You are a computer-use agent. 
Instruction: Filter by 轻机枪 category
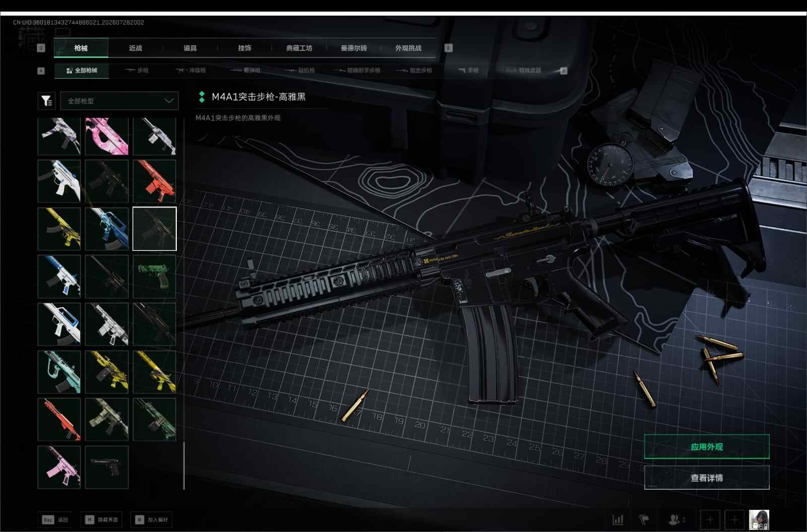click(300, 71)
